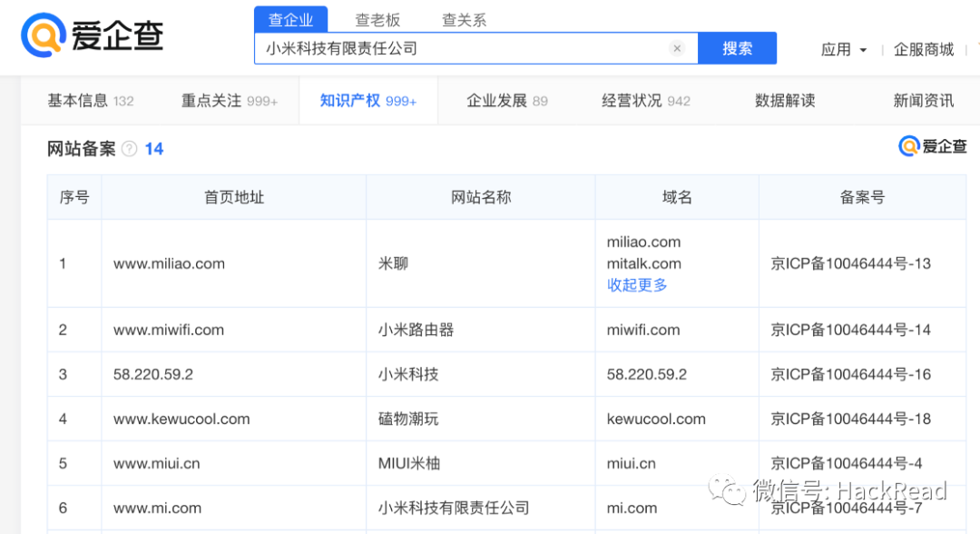
Task: Select the 知识产权 section tab
Action: click(368, 101)
